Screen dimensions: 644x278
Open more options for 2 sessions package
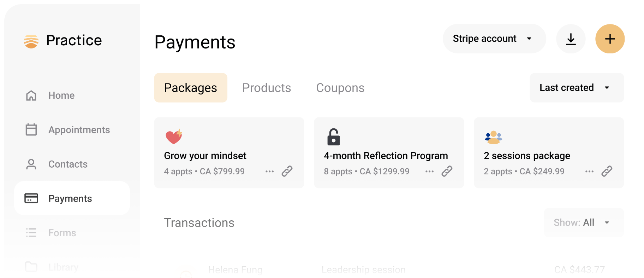pyautogui.click(x=590, y=172)
